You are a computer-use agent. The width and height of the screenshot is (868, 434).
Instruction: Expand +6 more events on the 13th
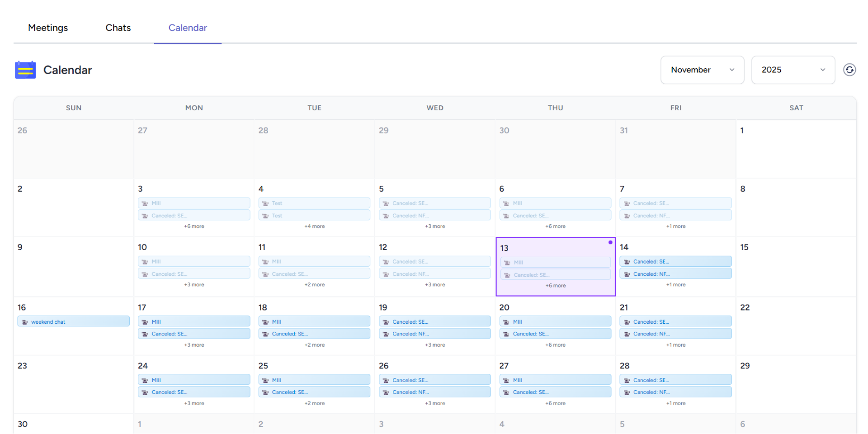[555, 286]
